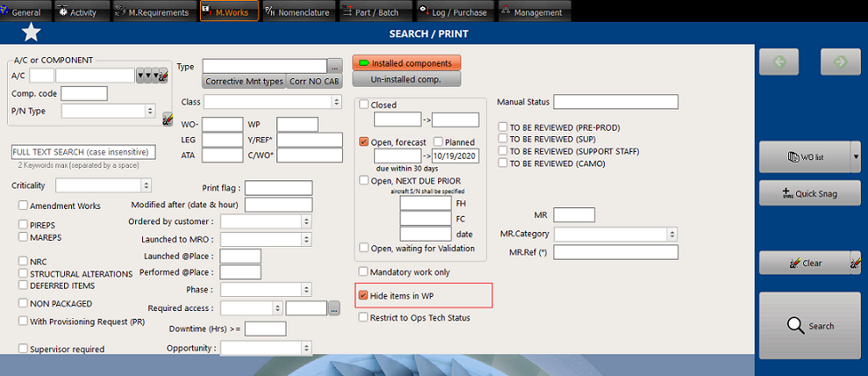Open the Log / Purchase tab
868x376 pixels.
455,11
